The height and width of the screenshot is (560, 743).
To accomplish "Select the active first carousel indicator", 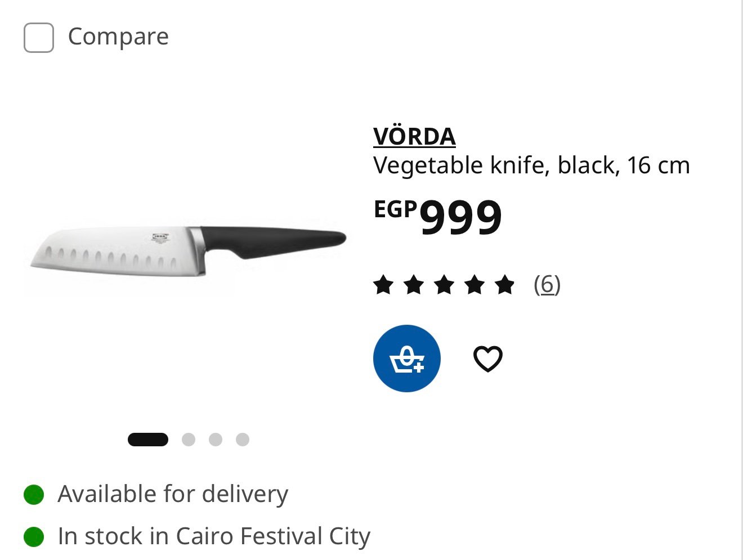I will (148, 440).
